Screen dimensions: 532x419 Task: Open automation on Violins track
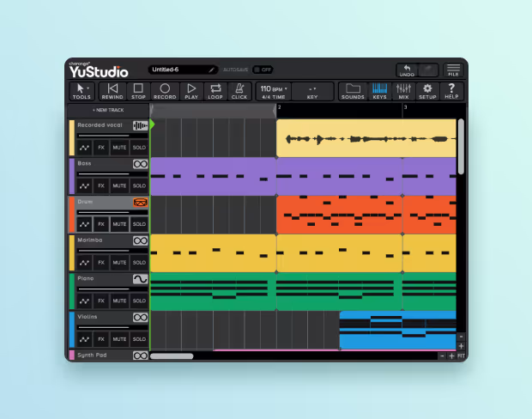pos(84,339)
